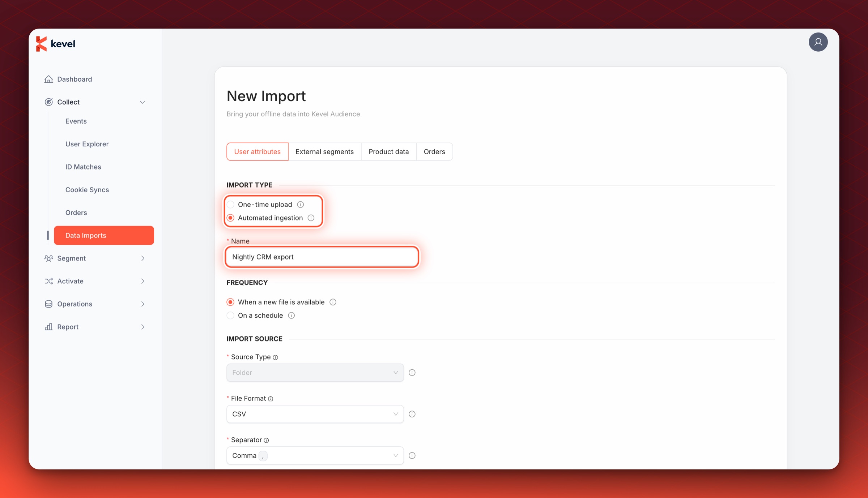Open the user profile avatar icon
The image size is (868, 498).
click(x=818, y=42)
